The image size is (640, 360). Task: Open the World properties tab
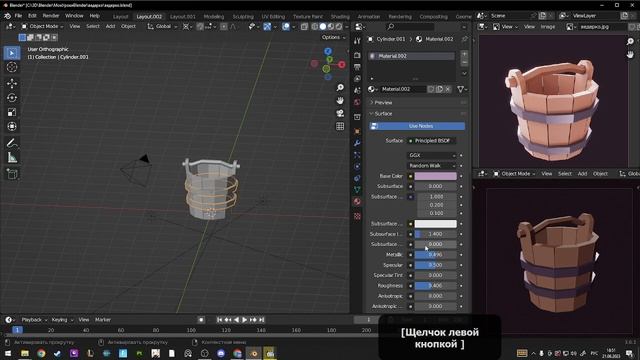357,102
